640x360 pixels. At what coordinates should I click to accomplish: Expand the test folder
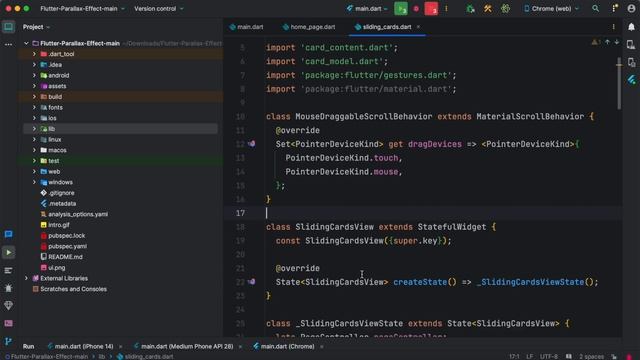click(x=34, y=161)
